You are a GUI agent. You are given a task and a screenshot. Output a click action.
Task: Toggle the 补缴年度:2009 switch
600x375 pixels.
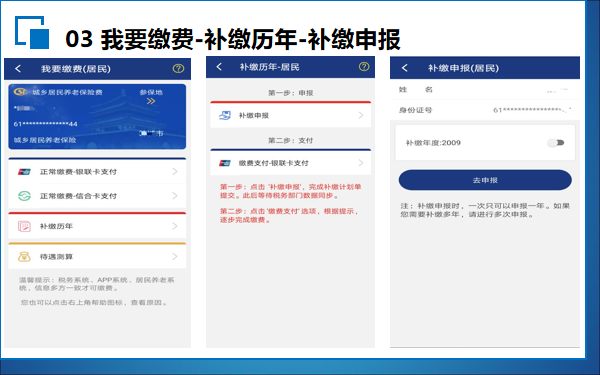coord(556,143)
